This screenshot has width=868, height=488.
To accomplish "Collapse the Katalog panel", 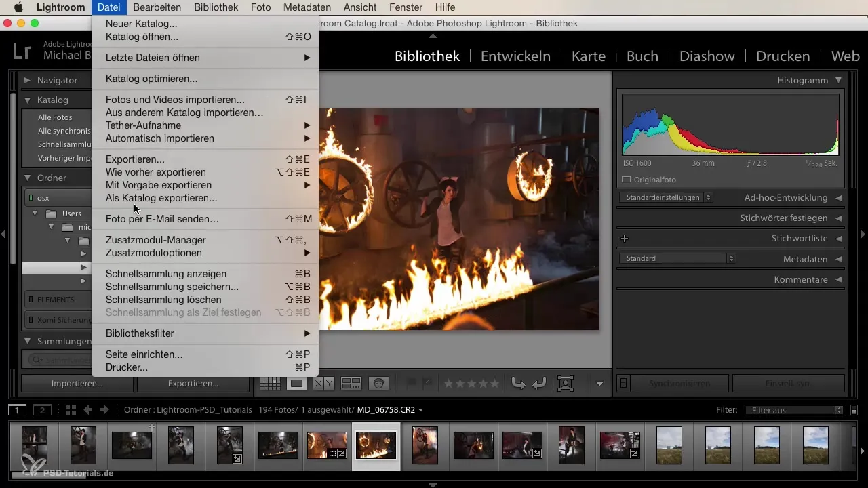I will [x=28, y=100].
